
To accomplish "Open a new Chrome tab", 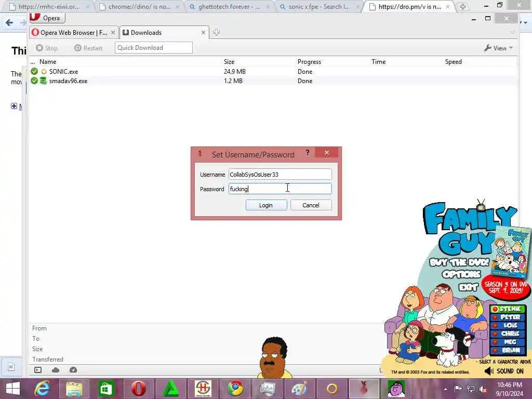I will point(463,6).
